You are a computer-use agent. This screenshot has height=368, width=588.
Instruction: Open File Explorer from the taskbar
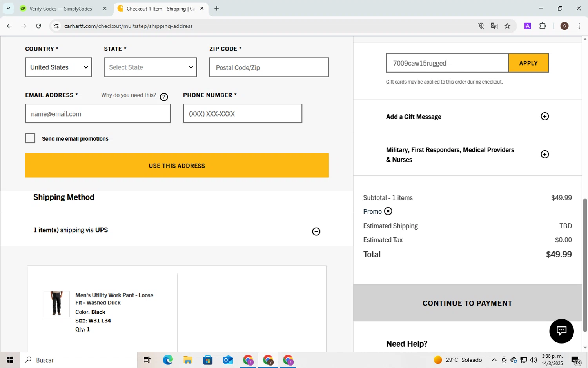188,360
